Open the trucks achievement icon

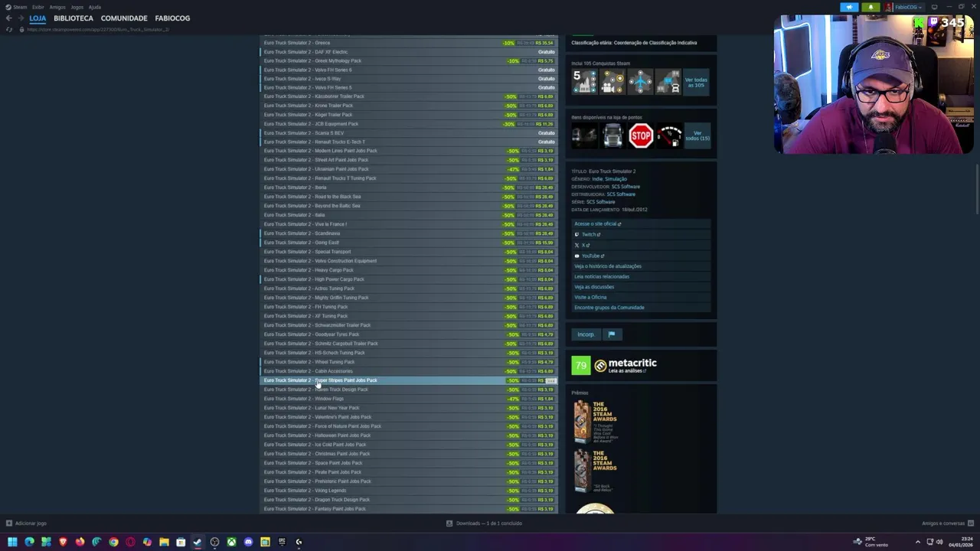click(668, 81)
